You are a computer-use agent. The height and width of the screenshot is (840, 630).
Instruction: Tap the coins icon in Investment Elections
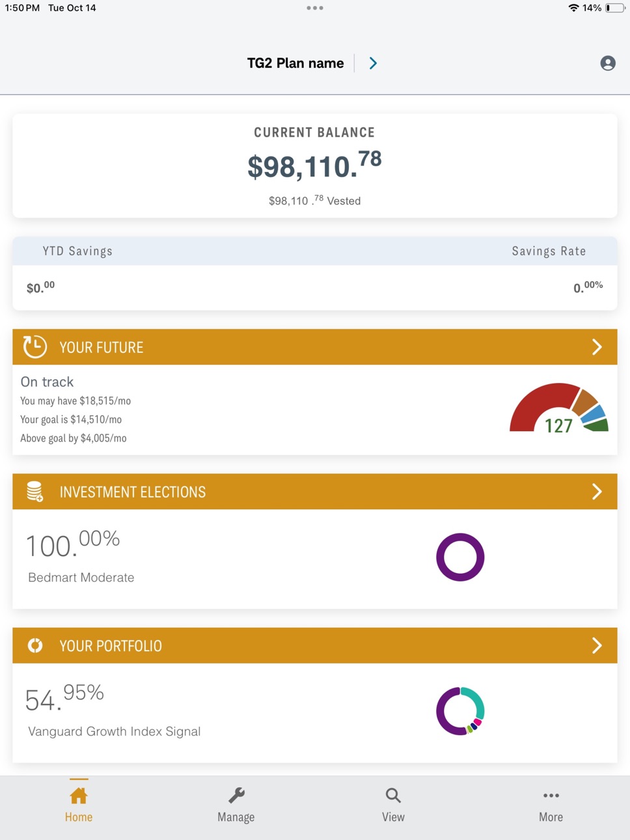tap(35, 492)
